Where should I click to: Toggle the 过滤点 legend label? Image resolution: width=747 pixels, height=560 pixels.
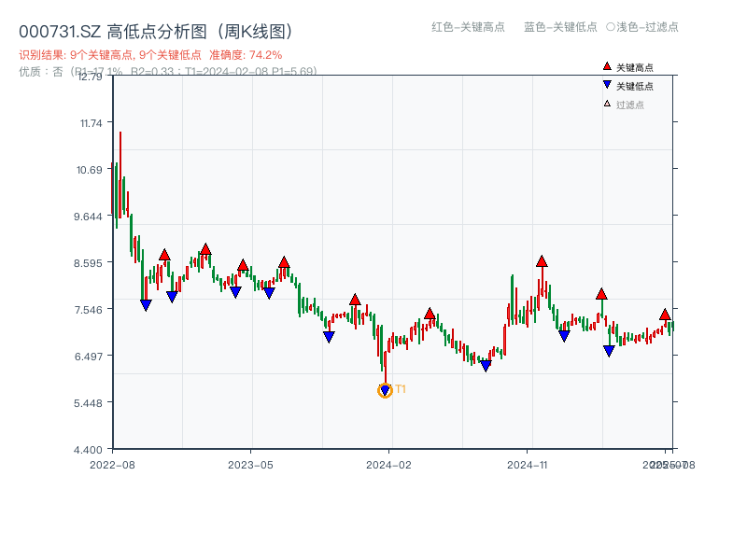pyautogui.click(x=629, y=105)
